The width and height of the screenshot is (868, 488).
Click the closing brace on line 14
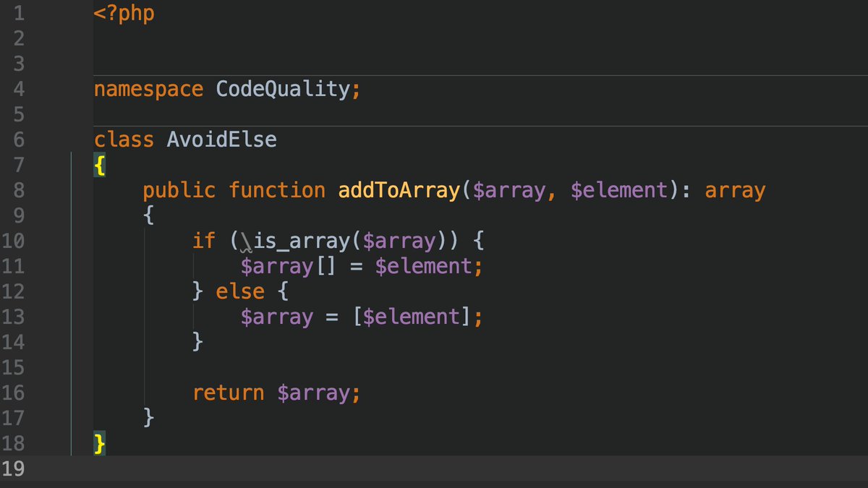(x=197, y=342)
